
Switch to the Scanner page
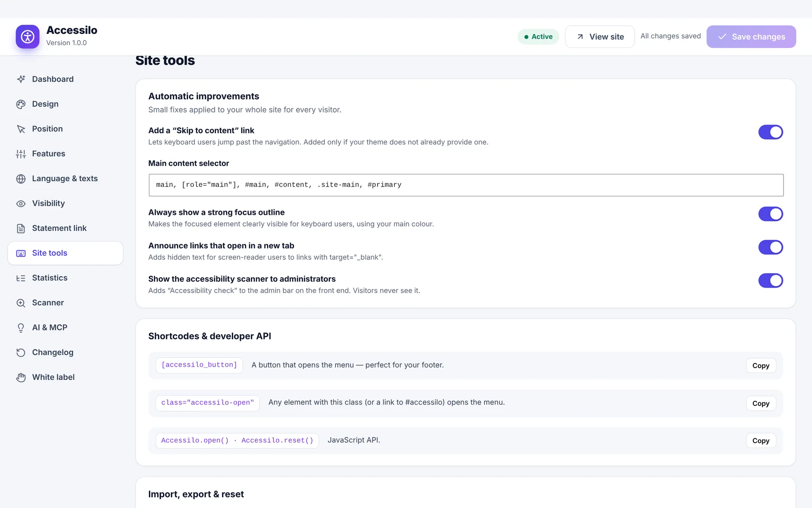65,303
